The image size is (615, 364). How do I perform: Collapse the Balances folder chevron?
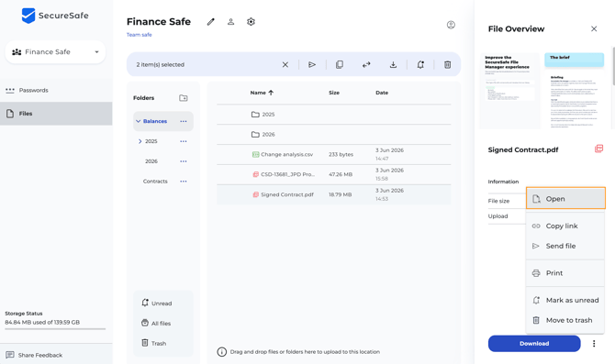pyautogui.click(x=138, y=121)
